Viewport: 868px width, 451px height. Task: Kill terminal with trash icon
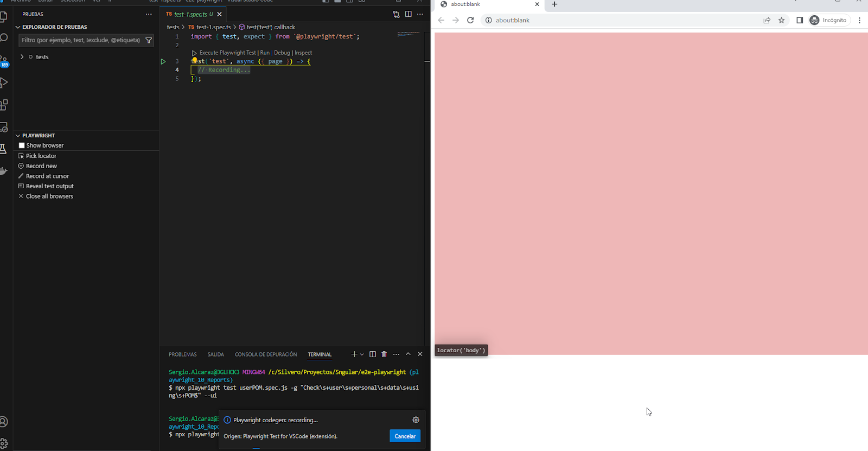(x=384, y=354)
